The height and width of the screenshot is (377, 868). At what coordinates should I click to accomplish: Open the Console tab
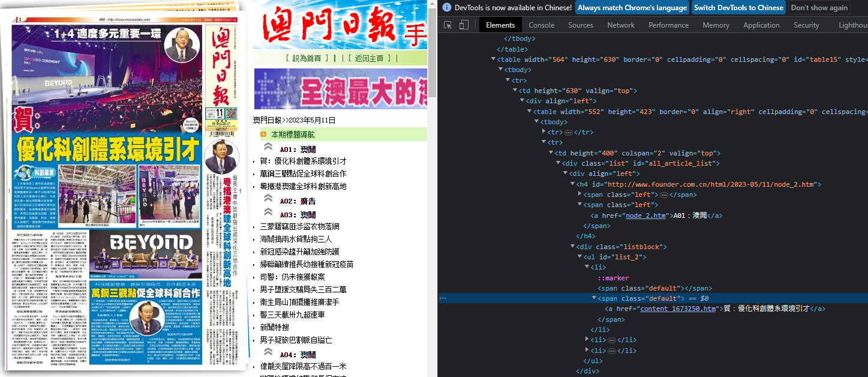coord(541,25)
